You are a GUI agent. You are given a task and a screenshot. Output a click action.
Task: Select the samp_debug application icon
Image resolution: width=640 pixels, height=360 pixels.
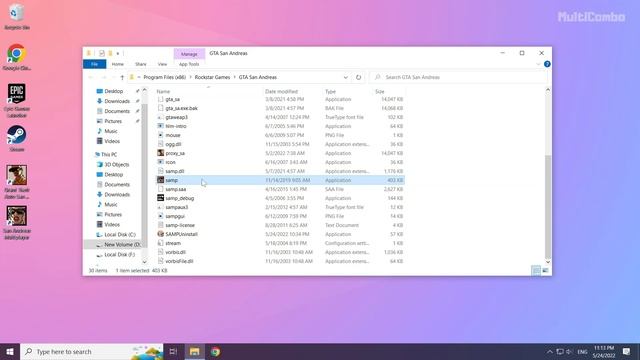click(x=160, y=198)
